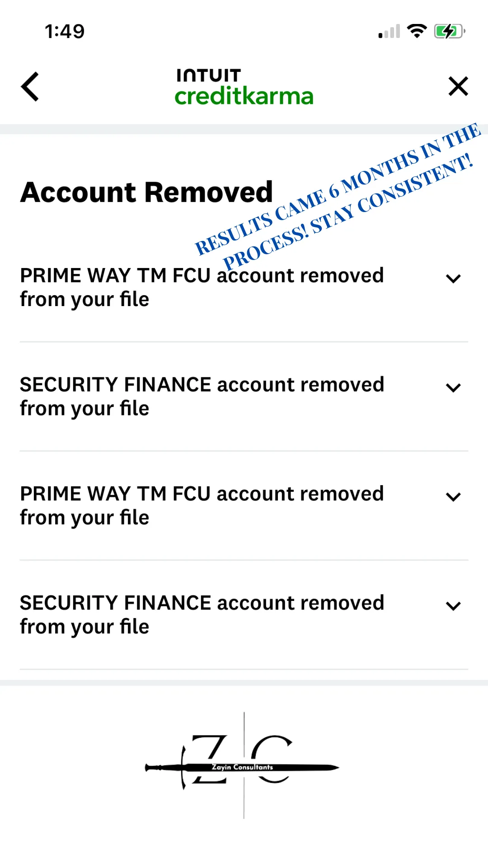The width and height of the screenshot is (488, 868).
Task: Tap the charging battery icon
Action: click(x=449, y=31)
